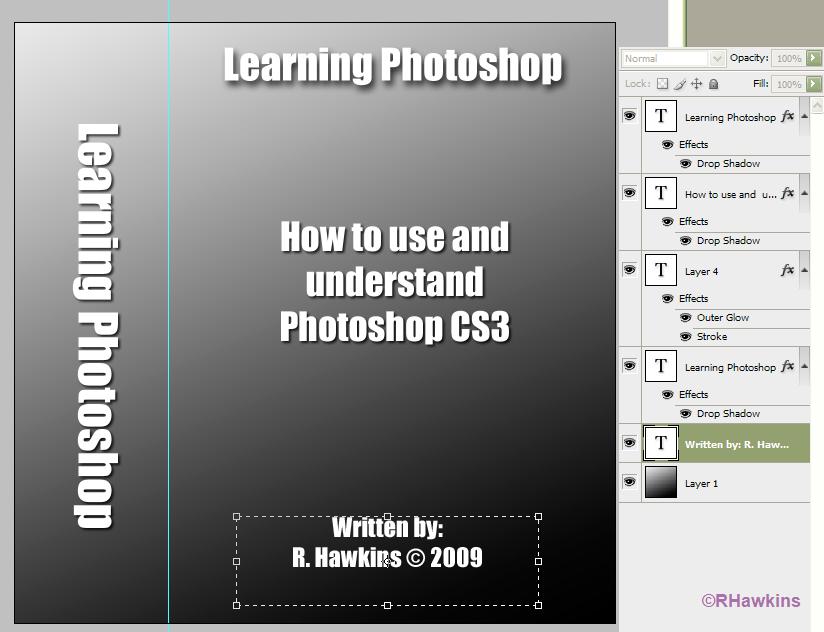Click the T thumbnail of Layer 4
This screenshot has height=632, width=824.
pos(660,270)
